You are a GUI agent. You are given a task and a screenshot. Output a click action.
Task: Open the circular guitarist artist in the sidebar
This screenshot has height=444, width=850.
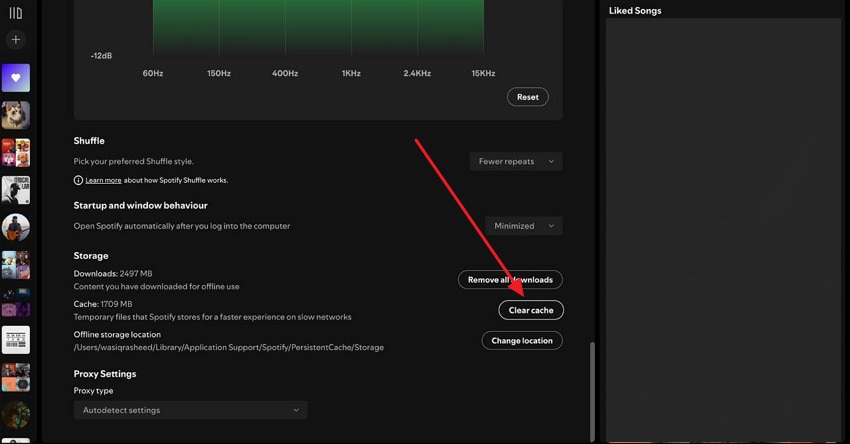click(16, 227)
